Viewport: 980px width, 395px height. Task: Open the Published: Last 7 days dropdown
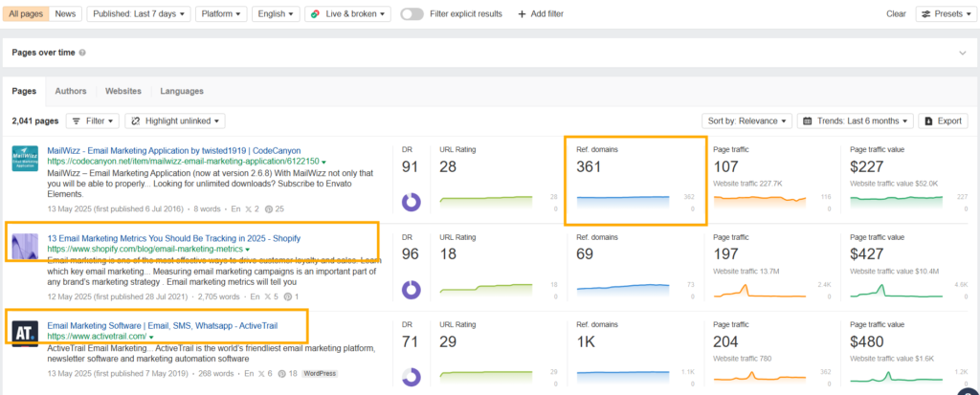coord(138,14)
